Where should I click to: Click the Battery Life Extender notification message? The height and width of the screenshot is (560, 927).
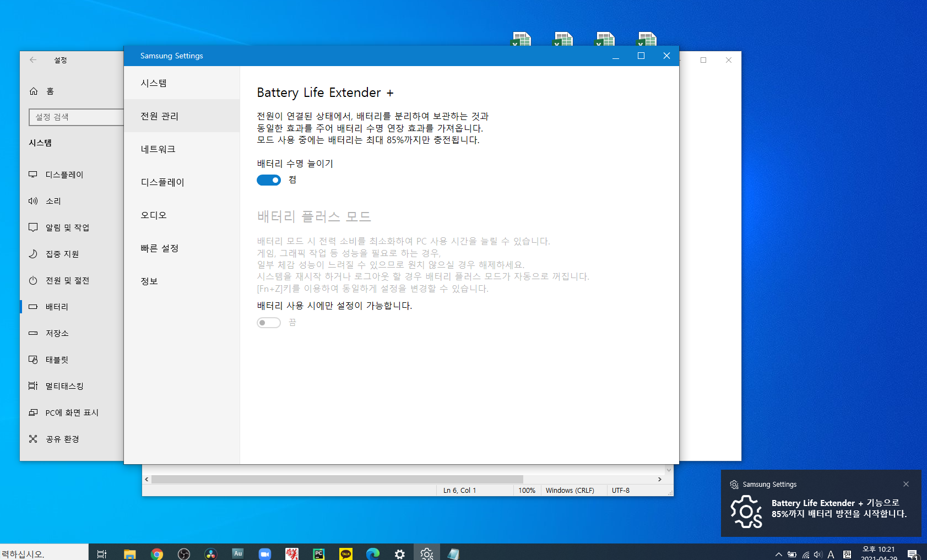839,508
